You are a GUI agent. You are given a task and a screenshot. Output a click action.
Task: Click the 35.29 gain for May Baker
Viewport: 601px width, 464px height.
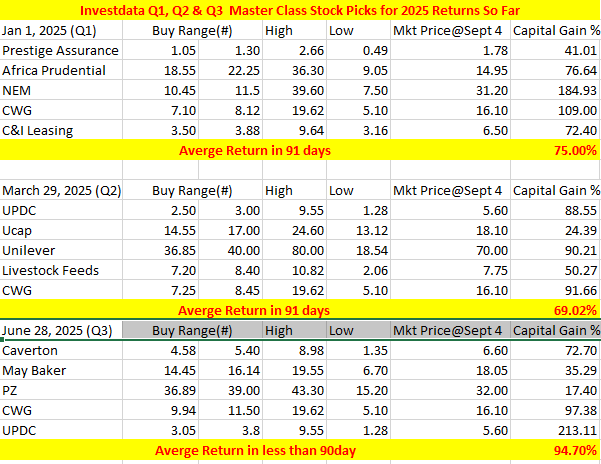pos(556,370)
